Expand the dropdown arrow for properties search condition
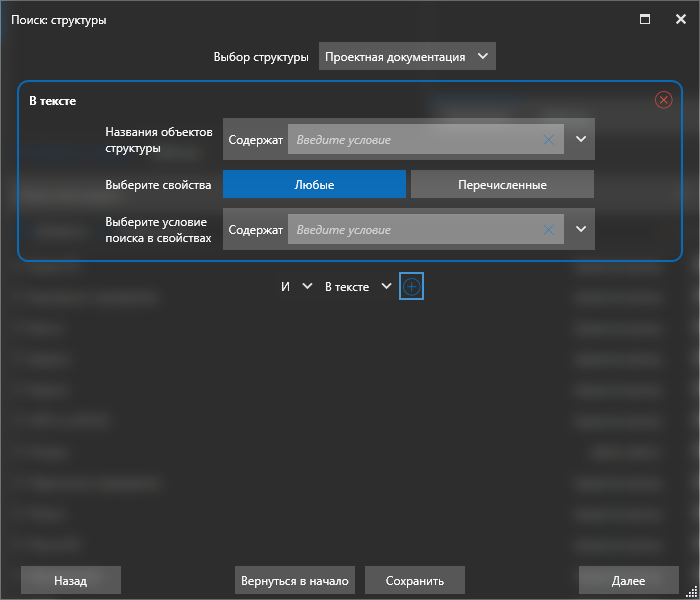 (581, 230)
